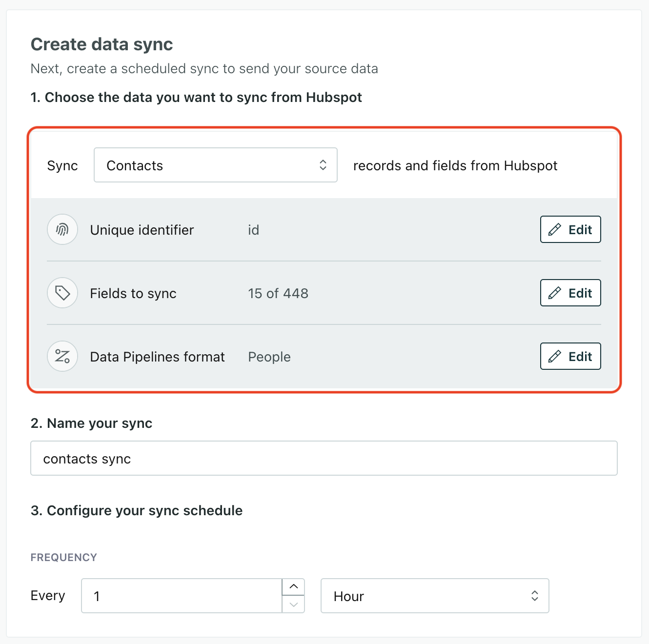Click the FREQUENCY section label

pyautogui.click(x=63, y=557)
